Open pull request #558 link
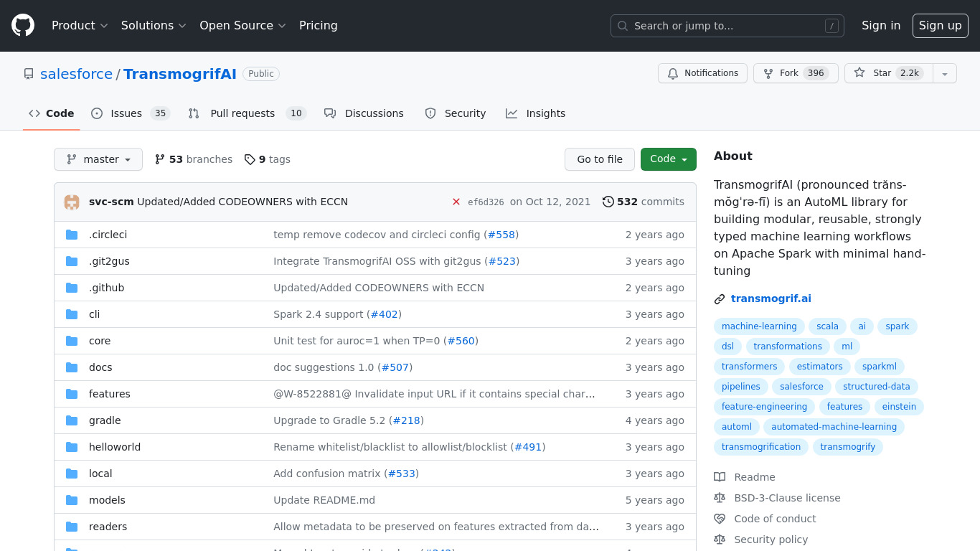The width and height of the screenshot is (980, 551). [x=501, y=235]
